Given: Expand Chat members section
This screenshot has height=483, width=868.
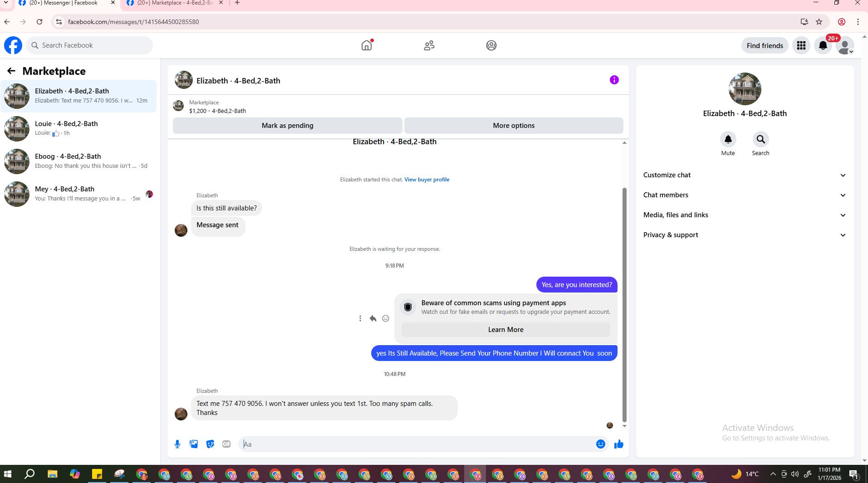Looking at the screenshot, I should (745, 195).
